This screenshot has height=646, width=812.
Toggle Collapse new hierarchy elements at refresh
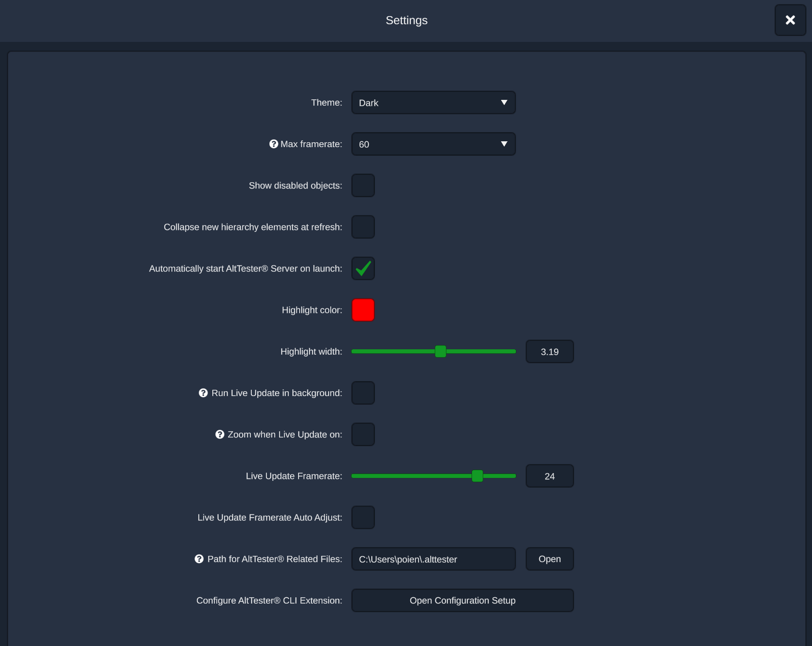click(x=363, y=227)
